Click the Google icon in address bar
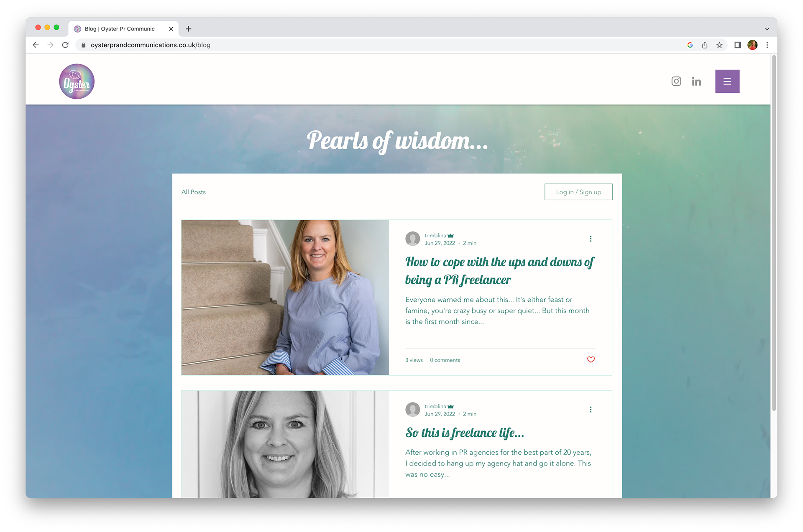The image size is (803, 532). tap(690, 45)
